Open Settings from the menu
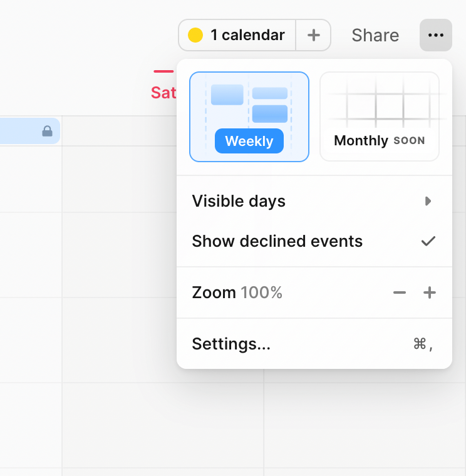The width and height of the screenshot is (466, 476). click(231, 344)
